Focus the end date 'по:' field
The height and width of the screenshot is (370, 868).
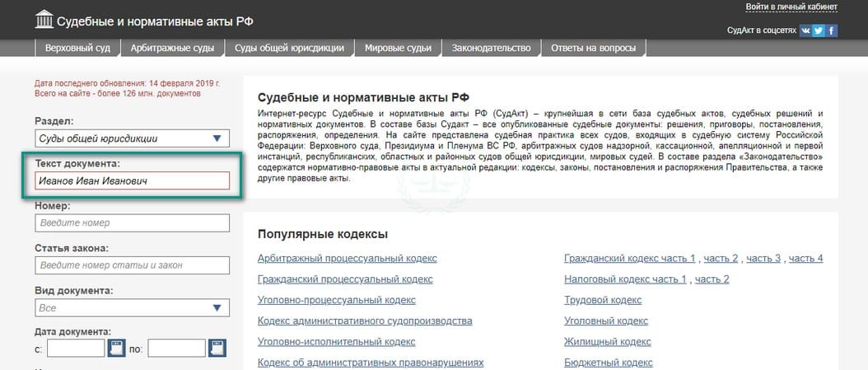(x=176, y=349)
